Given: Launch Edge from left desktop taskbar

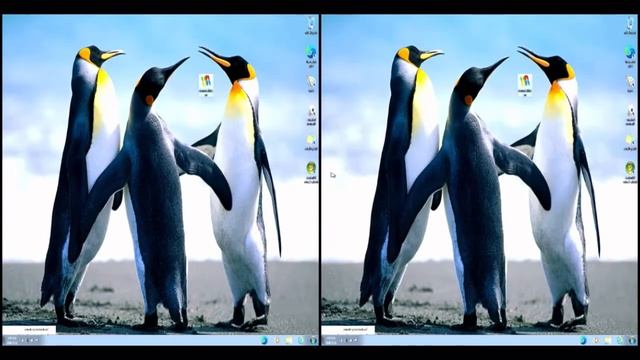Looking at the screenshot, I should coord(264,340).
